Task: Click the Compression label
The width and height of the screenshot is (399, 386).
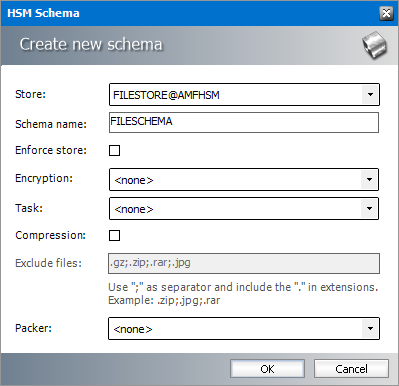Action: pyautogui.click(x=50, y=235)
